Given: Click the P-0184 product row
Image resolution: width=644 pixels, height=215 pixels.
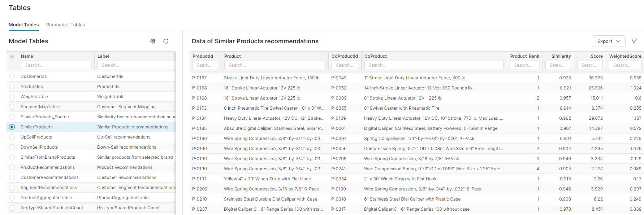Looking at the screenshot, I should 199,118.
